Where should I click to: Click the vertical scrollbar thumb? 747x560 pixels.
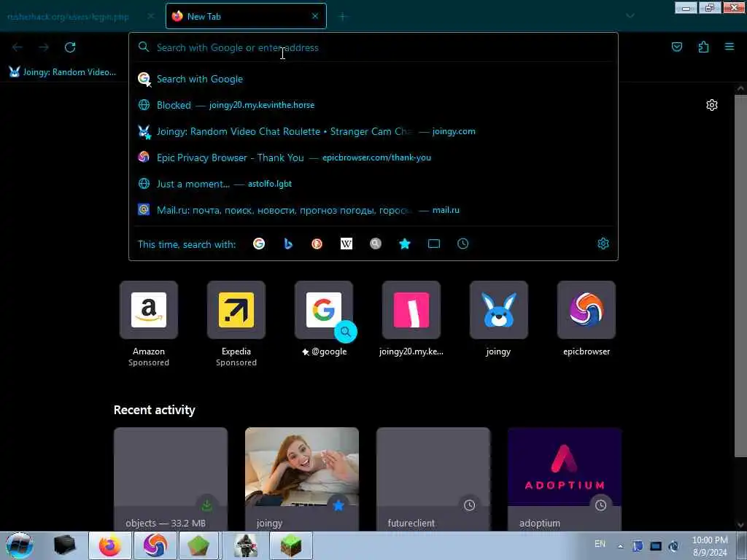(740, 276)
